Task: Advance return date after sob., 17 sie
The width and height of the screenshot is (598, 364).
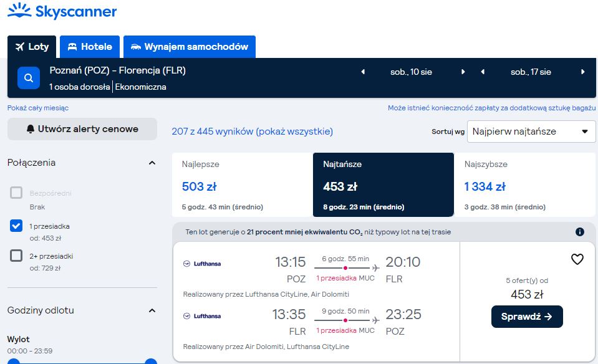Action: tap(583, 72)
